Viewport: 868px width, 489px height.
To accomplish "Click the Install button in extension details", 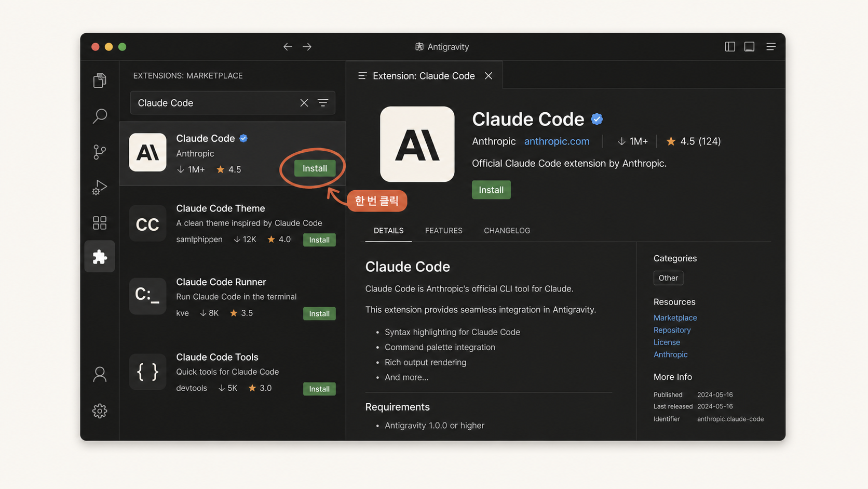I will pos(491,190).
